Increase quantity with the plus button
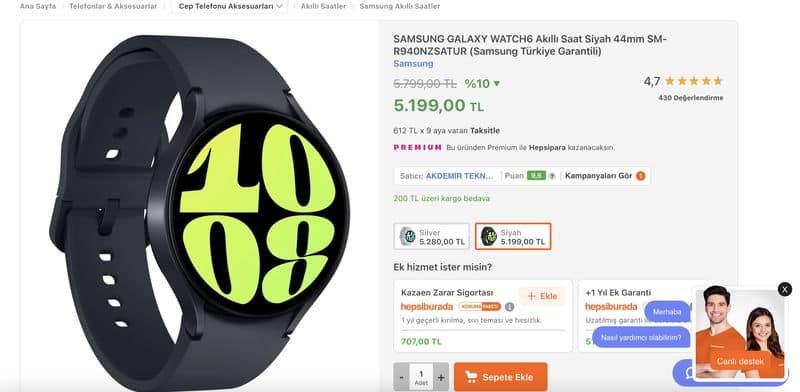This screenshot has height=392, width=800. click(x=441, y=377)
